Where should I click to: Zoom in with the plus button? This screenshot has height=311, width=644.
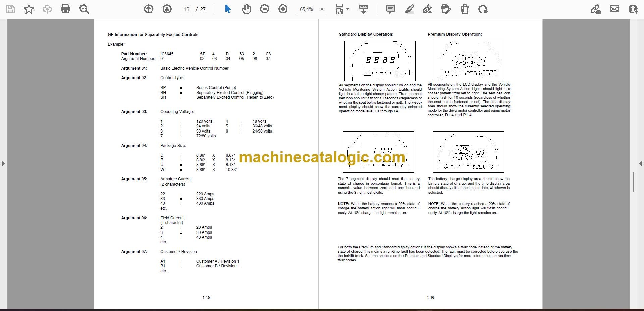coord(283,9)
